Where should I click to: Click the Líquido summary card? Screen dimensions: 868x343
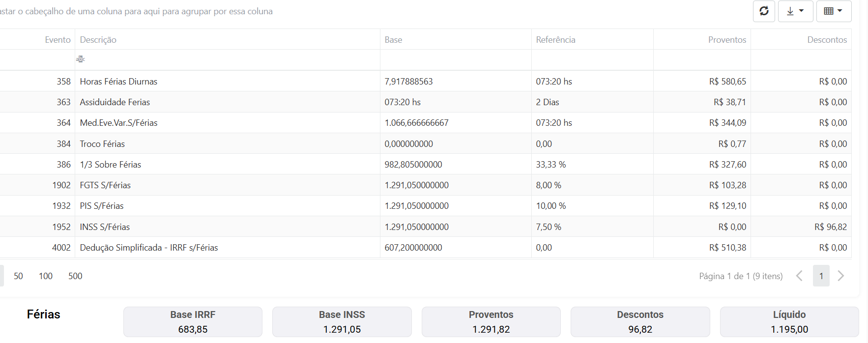coord(789,322)
